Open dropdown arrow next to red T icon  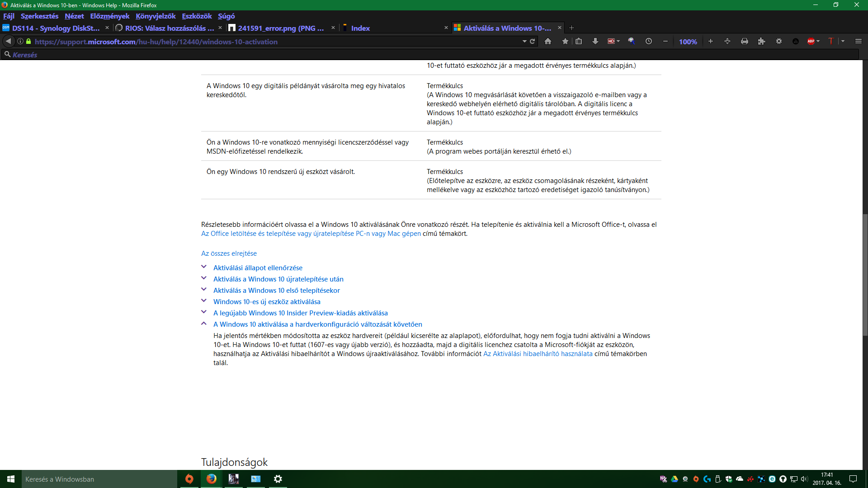[x=843, y=41]
